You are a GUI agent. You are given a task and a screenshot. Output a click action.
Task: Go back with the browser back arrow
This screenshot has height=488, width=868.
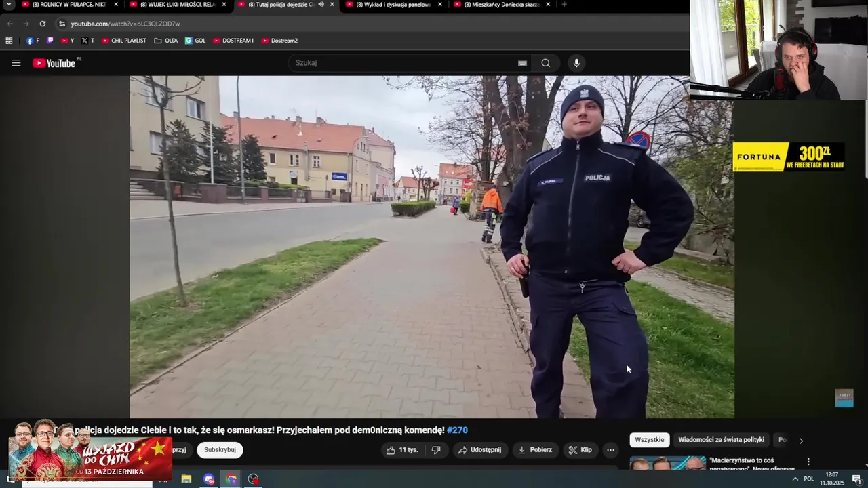click(x=9, y=24)
